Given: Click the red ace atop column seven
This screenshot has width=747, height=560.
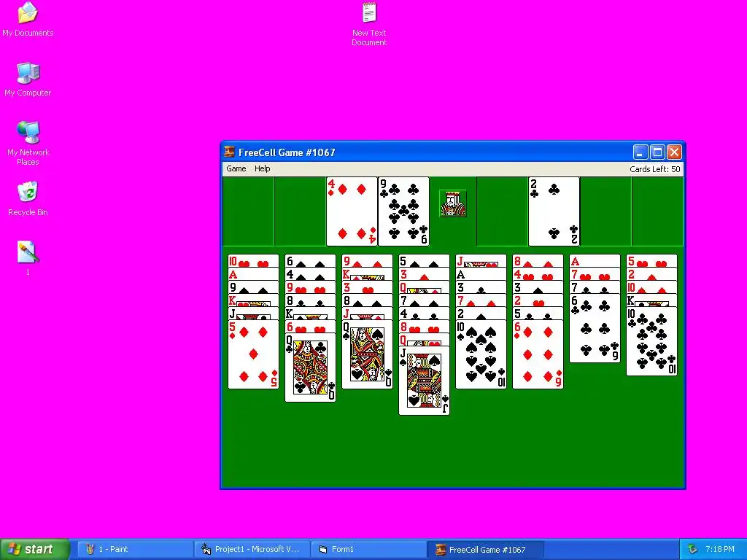Looking at the screenshot, I should pyautogui.click(x=595, y=261).
